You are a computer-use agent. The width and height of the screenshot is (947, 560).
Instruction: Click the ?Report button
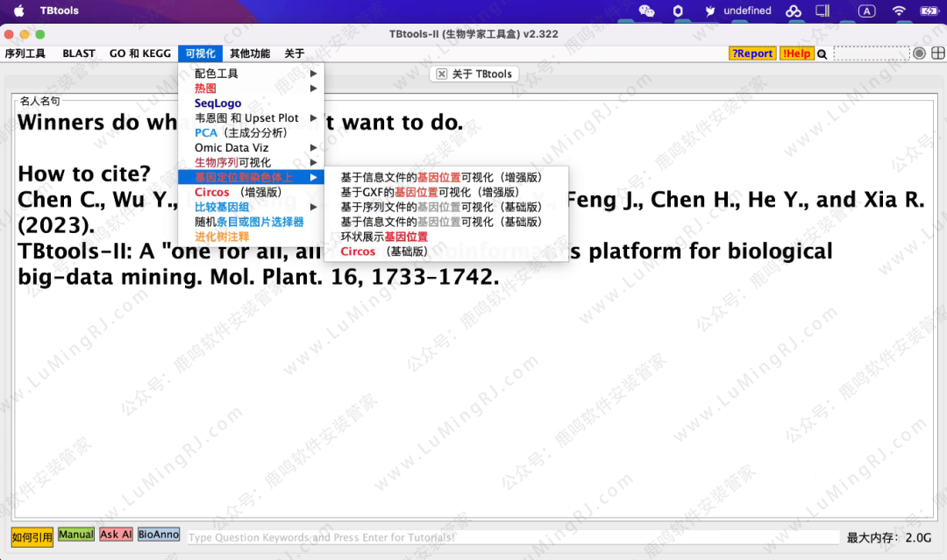tap(751, 53)
